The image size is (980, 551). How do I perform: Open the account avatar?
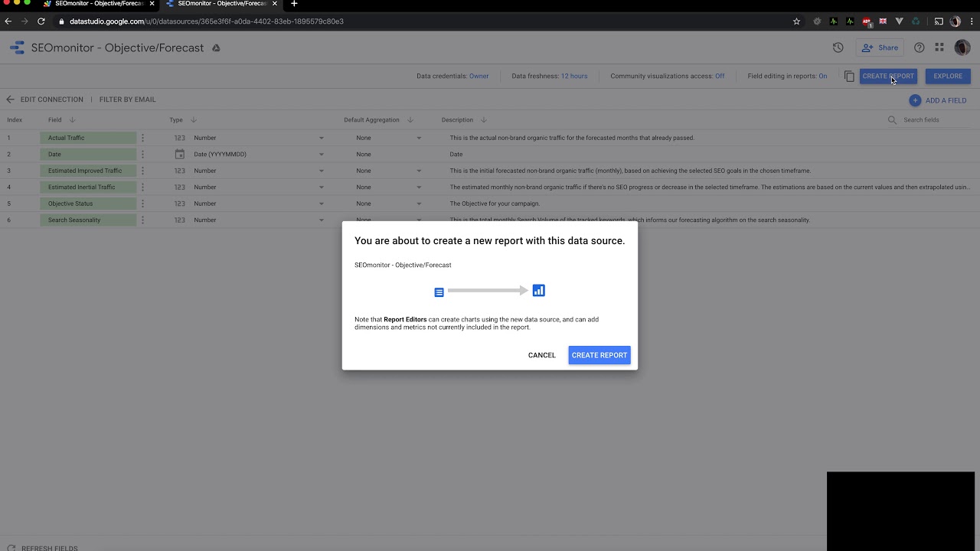[962, 47]
